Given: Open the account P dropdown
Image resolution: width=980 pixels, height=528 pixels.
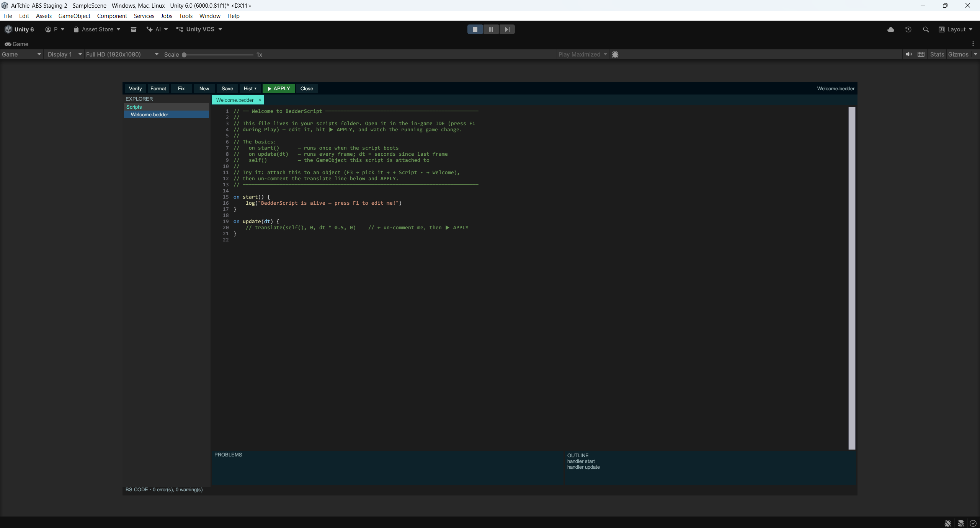Looking at the screenshot, I should 55,29.
